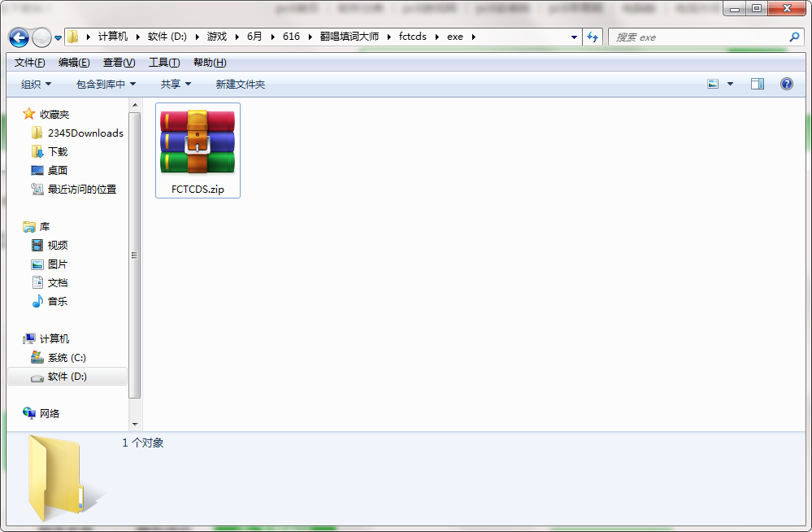Select 软件 (D:) drive in sidebar
The height and width of the screenshot is (532, 812).
(x=67, y=376)
